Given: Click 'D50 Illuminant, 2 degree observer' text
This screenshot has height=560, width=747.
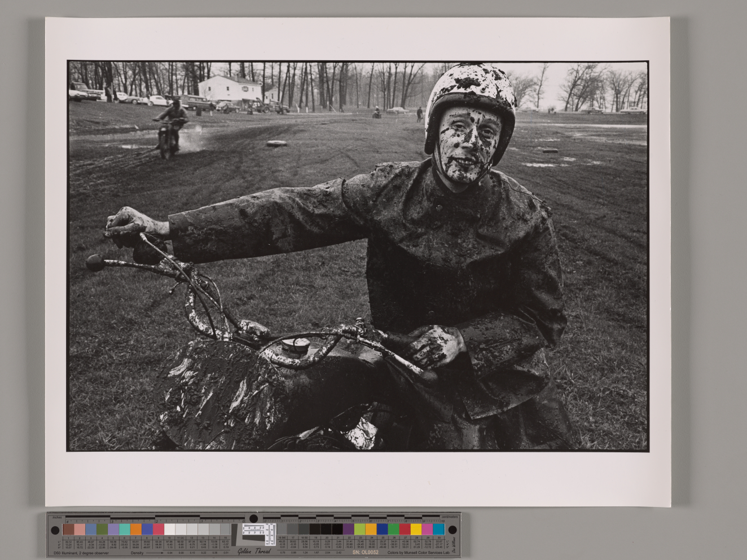Looking at the screenshot, I should (x=81, y=553).
